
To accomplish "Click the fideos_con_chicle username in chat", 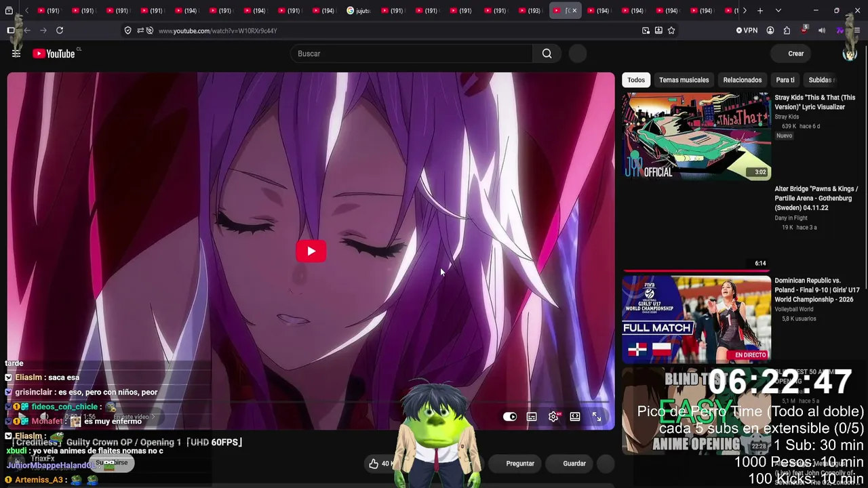I will pyautogui.click(x=64, y=407).
